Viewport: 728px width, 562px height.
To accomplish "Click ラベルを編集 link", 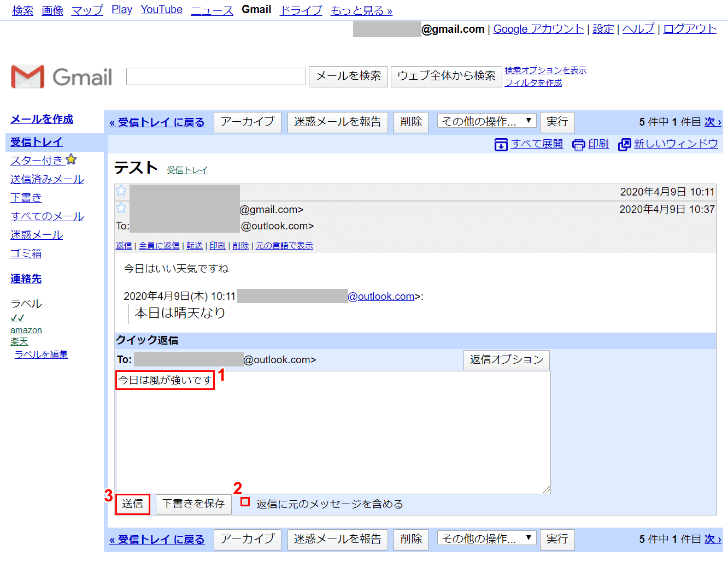I will pos(41,354).
